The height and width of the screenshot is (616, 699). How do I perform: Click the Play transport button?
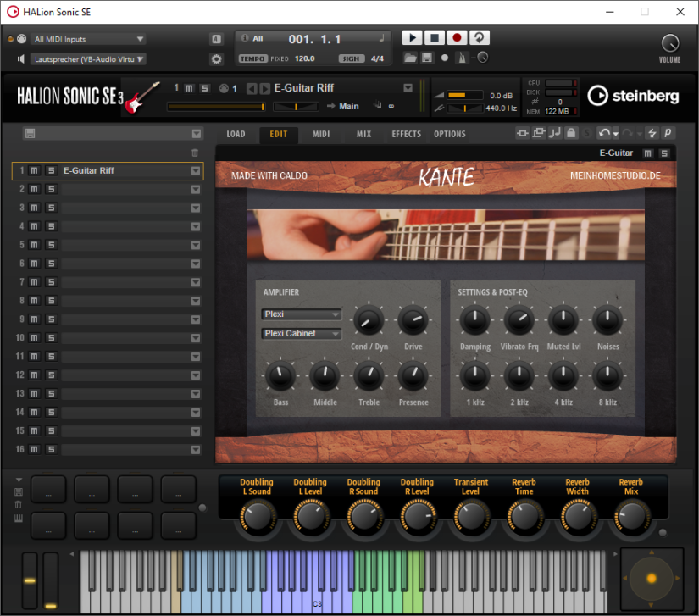[x=411, y=38]
